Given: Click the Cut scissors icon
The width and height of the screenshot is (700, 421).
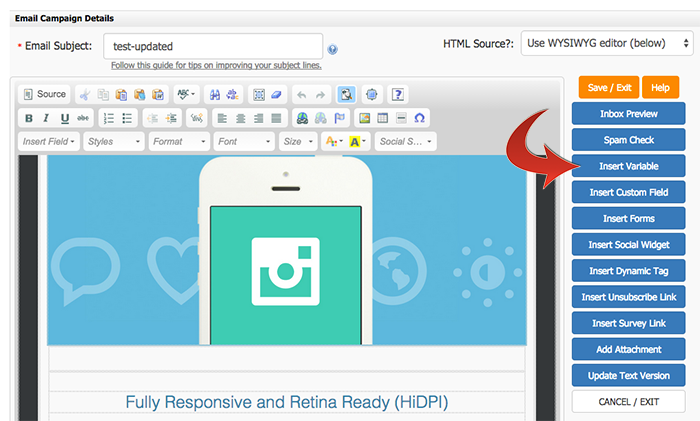Looking at the screenshot, I should [x=85, y=95].
